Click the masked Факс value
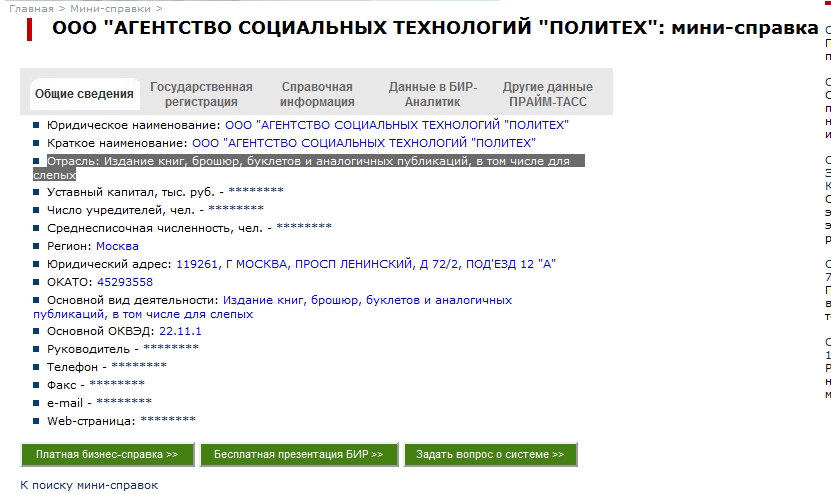The width and height of the screenshot is (831, 494). (x=117, y=384)
